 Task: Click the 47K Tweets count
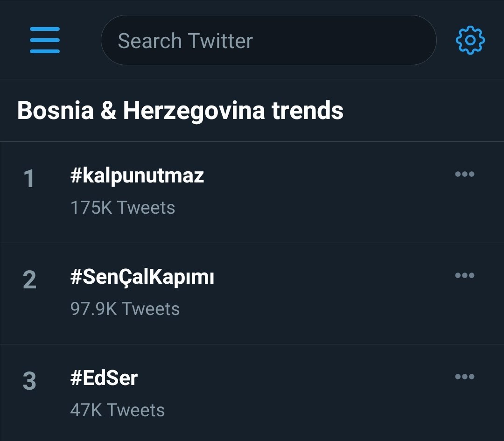point(118,410)
